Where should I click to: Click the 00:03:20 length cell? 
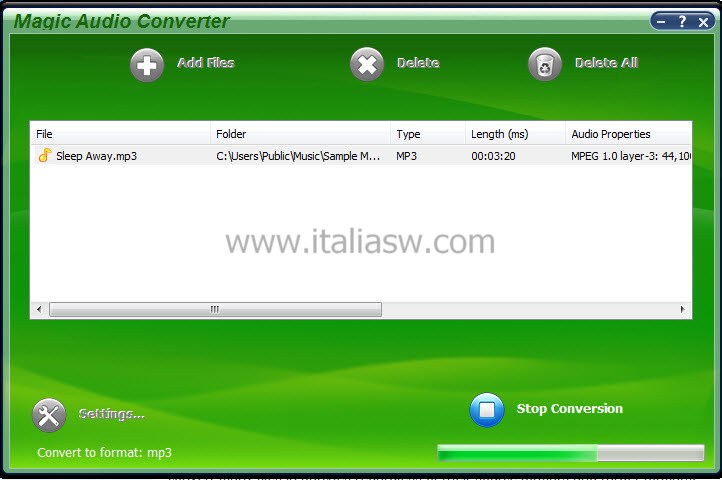[x=493, y=156]
